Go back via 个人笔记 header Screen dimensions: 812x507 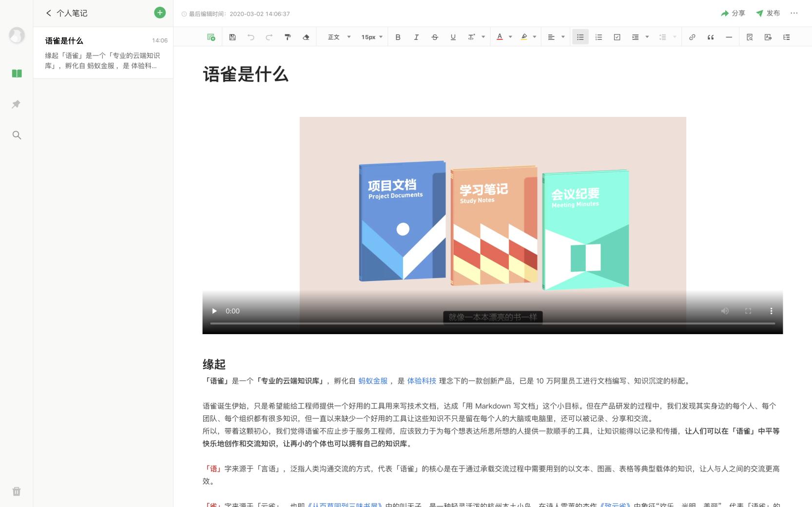coord(66,13)
